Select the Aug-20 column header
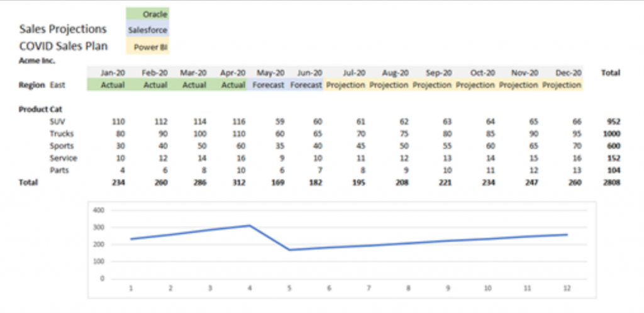 [395, 73]
